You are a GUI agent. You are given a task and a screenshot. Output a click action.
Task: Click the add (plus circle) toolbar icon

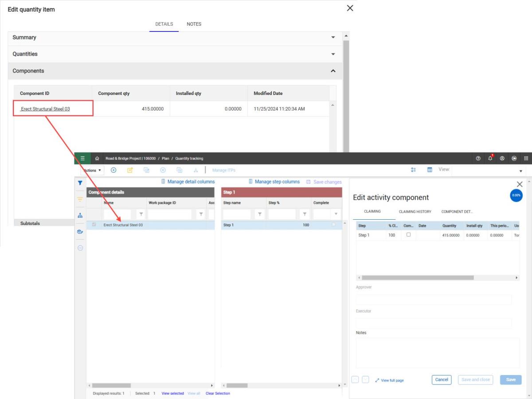click(x=113, y=170)
